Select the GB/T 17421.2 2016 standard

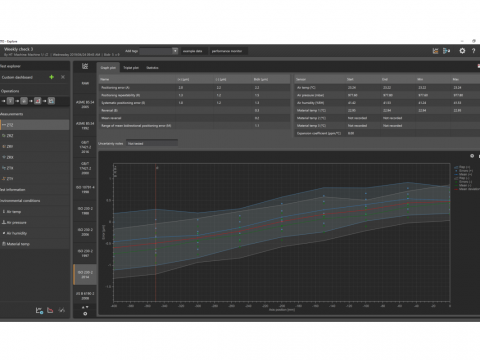click(x=85, y=147)
